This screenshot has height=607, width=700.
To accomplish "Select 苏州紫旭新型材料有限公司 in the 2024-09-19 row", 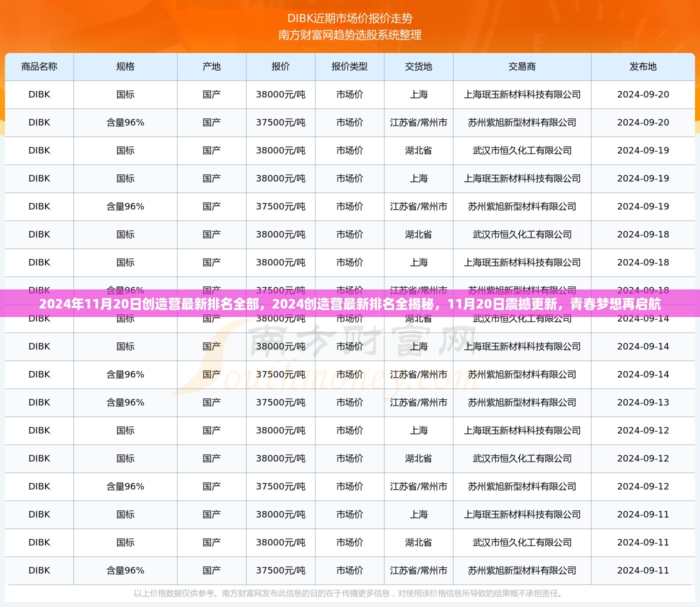I will click(x=522, y=206).
